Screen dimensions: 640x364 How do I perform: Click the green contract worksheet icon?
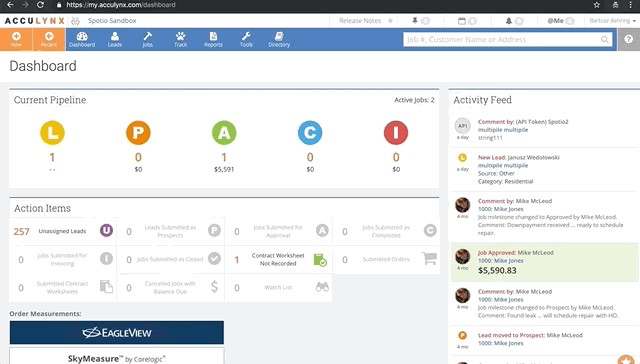tap(320, 260)
